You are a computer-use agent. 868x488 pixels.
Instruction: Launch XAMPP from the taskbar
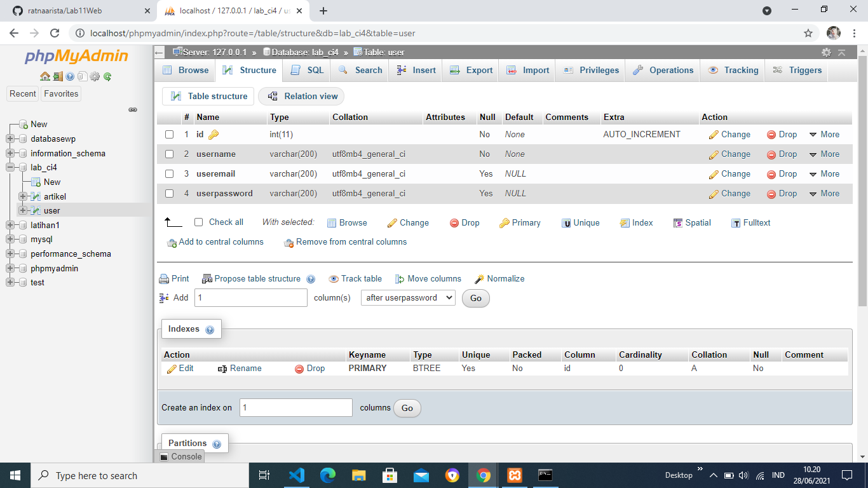(514, 475)
